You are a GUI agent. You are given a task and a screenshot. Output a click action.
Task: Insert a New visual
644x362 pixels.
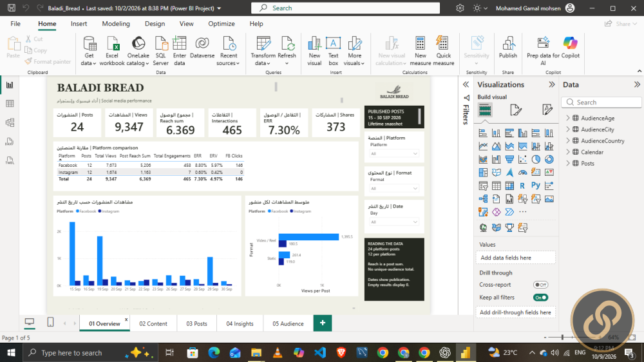click(314, 51)
